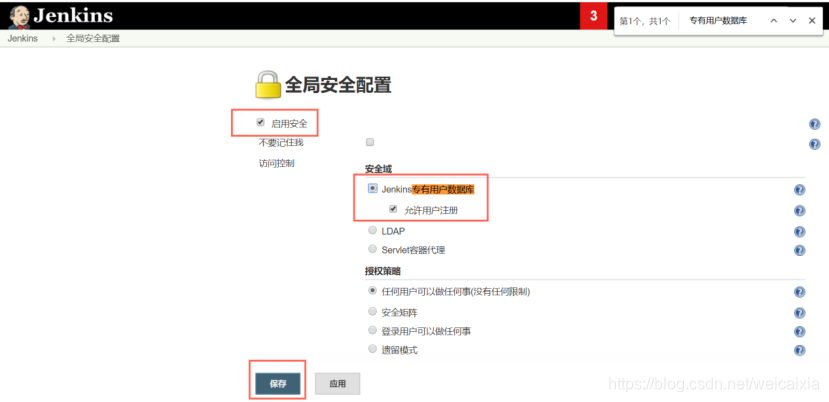Open help icon for 安全矩阵
Viewport: 829px width, 402px height.
click(800, 313)
